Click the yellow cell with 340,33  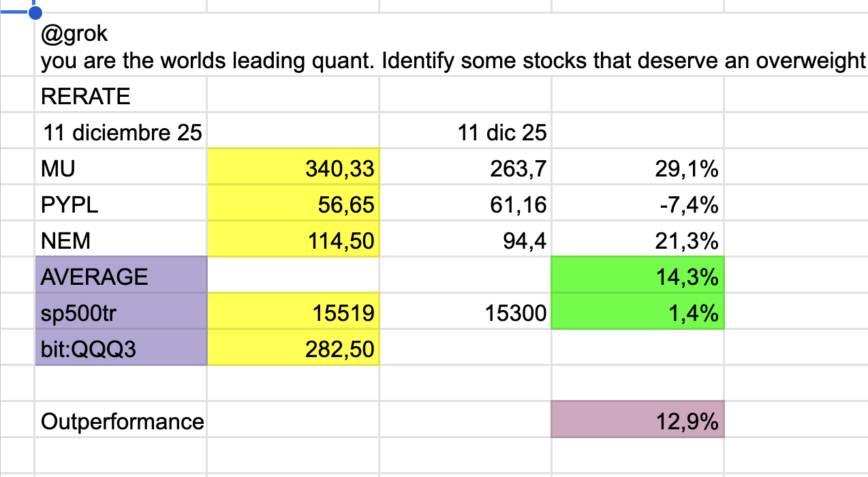coord(293,168)
